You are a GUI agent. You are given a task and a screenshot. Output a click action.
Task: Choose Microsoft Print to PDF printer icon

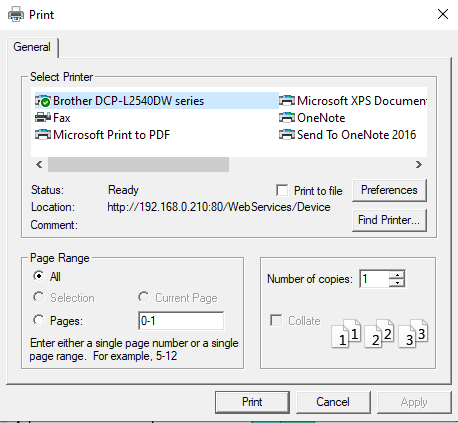(x=43, y=135)
